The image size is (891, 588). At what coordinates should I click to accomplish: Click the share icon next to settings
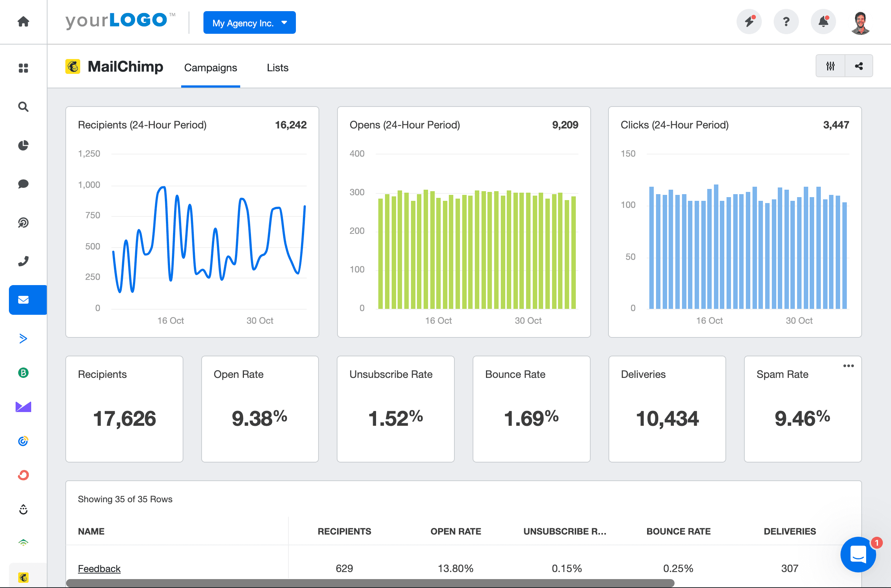(x=859, y=66)
